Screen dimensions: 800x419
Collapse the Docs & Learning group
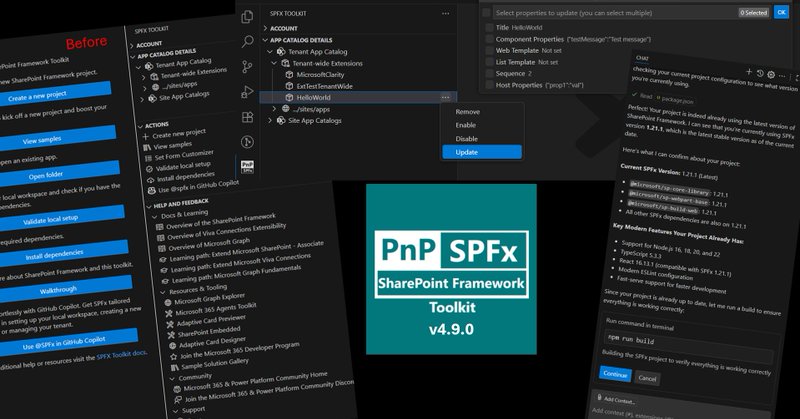[155, 217]
